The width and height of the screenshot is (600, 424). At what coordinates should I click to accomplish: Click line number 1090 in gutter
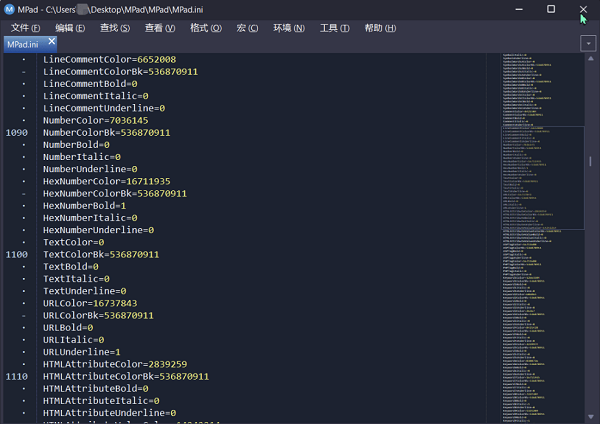(x=16, y=133)
